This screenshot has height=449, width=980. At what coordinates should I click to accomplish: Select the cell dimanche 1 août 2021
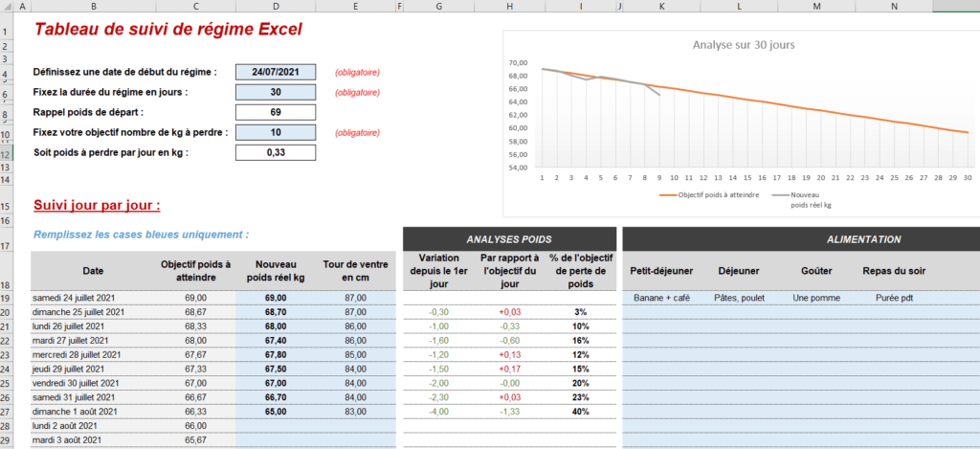pos(93,412)
